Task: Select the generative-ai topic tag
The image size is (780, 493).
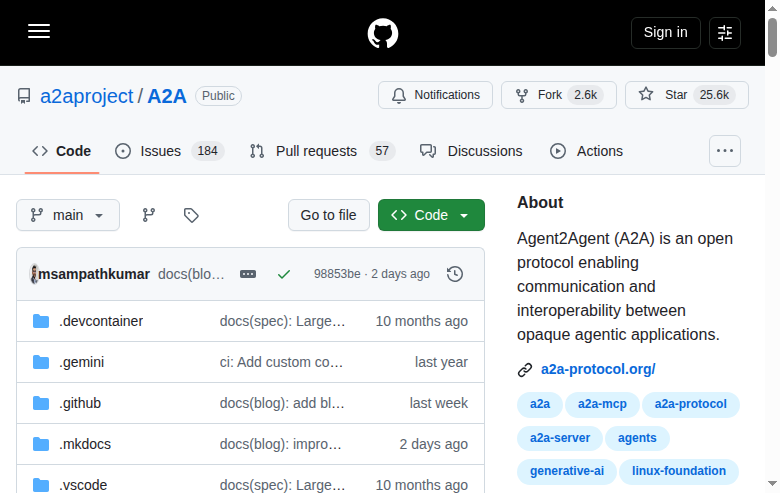Action: [x=567, y=471]
